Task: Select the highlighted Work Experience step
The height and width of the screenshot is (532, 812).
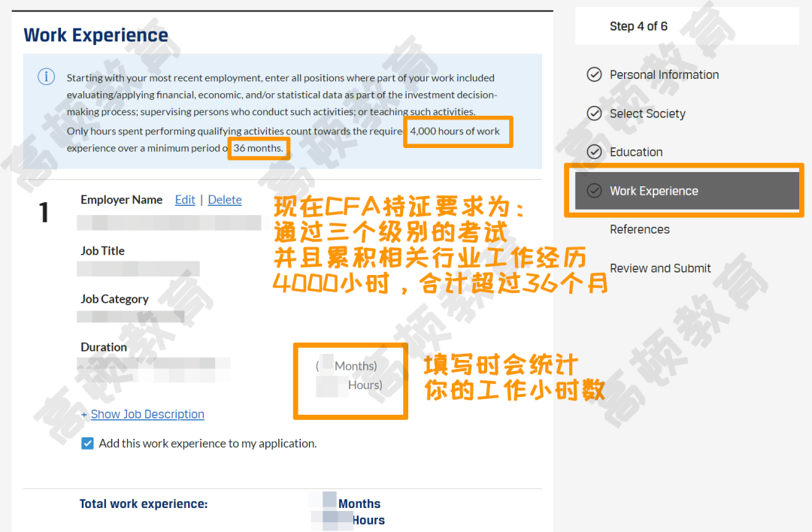Action: click(653, 191)
